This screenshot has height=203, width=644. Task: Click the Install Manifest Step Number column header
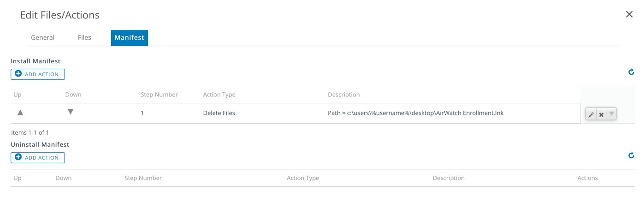(159, 95)
